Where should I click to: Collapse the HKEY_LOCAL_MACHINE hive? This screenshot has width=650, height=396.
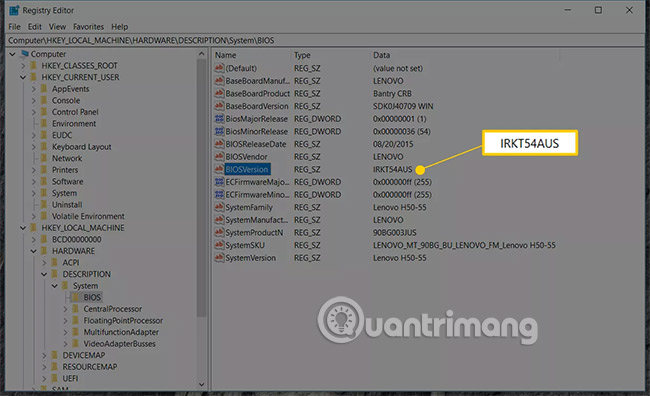point(23,228)
